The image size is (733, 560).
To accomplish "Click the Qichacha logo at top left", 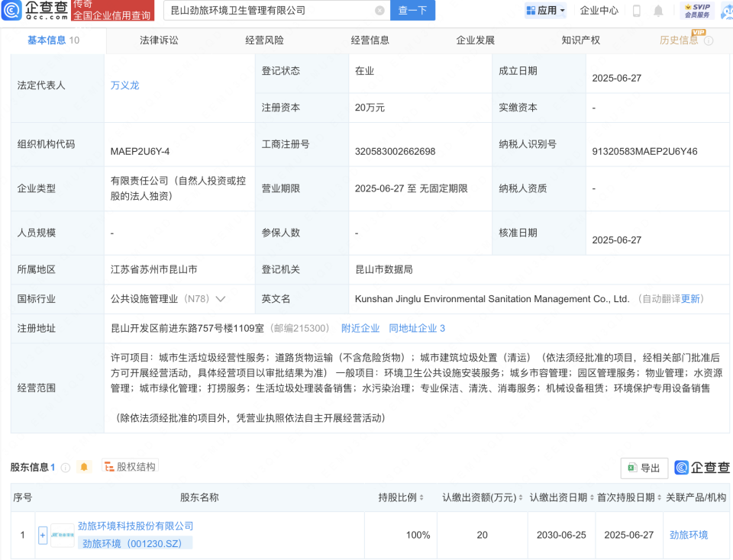I will (35, 10).
